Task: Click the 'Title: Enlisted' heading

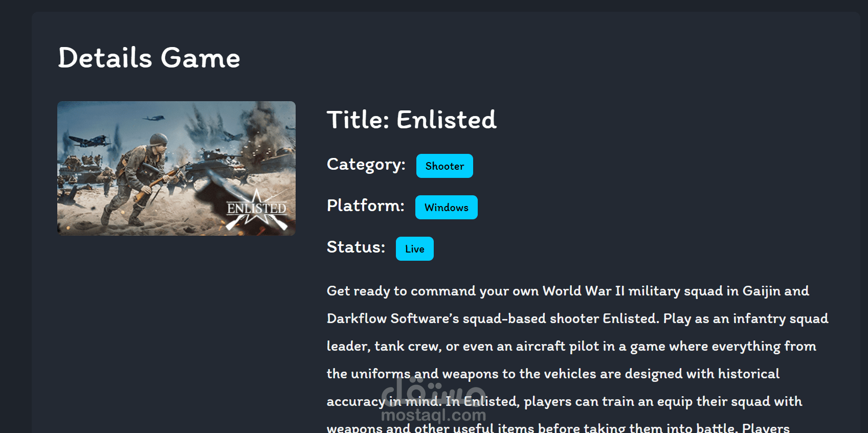Action: 412,120
